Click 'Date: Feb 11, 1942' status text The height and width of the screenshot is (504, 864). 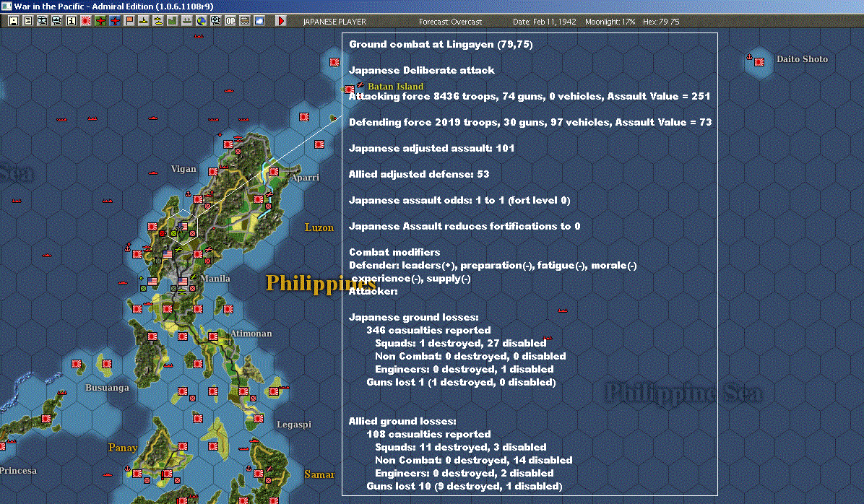545,22
